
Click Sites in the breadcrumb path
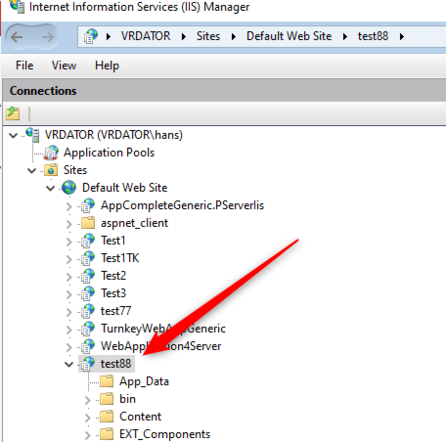(208, 36)
